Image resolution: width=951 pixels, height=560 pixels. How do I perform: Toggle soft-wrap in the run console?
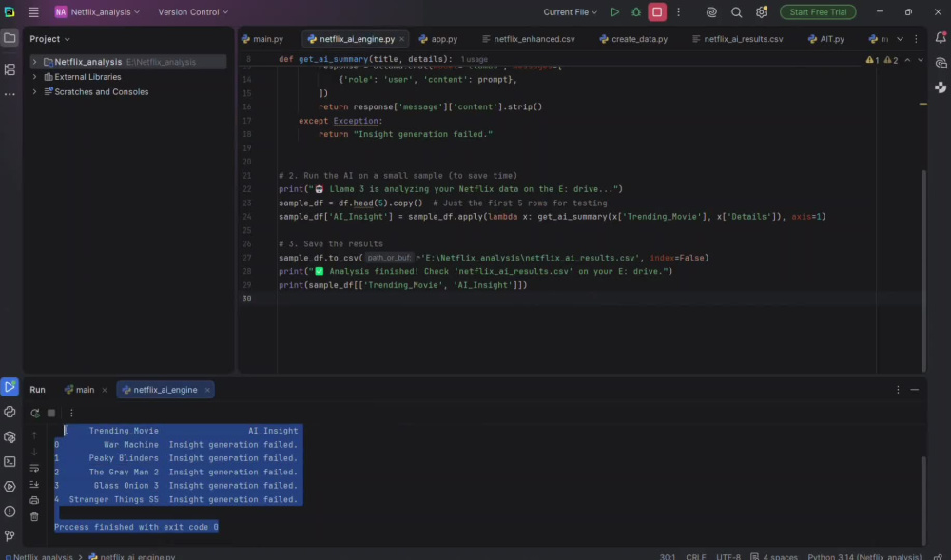click(x=34, y=468)
